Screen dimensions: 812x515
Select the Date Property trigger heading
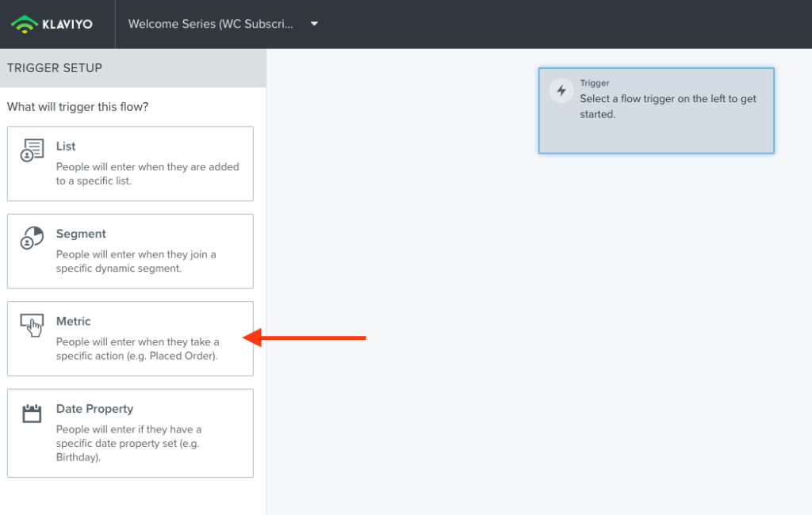[x=95, y=409]
